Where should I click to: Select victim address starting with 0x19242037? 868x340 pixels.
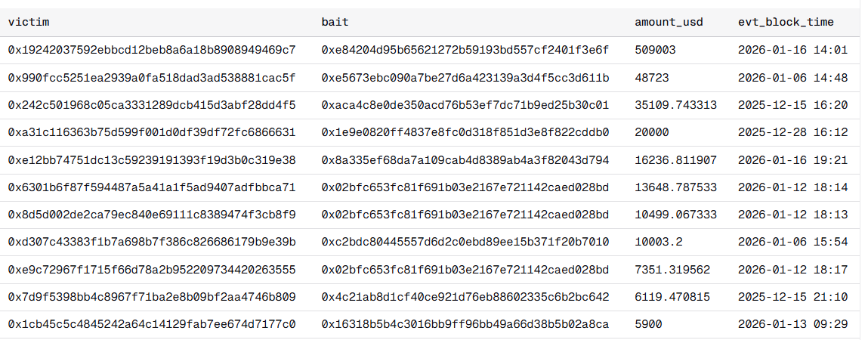pyautogui.click(x=151, y=51)
